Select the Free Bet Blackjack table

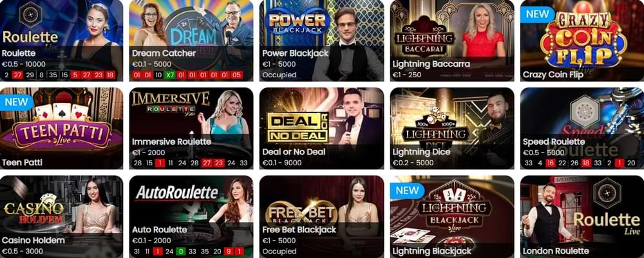click(x=321, y=217)
